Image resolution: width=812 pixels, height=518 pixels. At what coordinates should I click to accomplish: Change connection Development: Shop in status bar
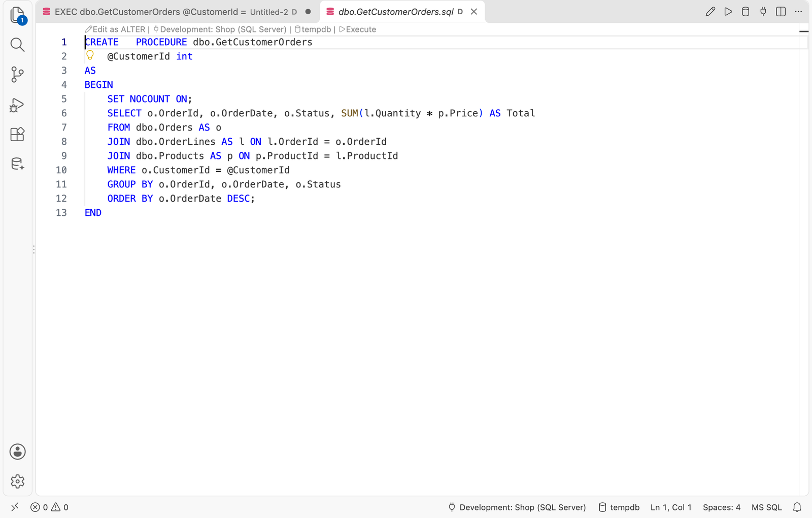click(x=517, y=507)
